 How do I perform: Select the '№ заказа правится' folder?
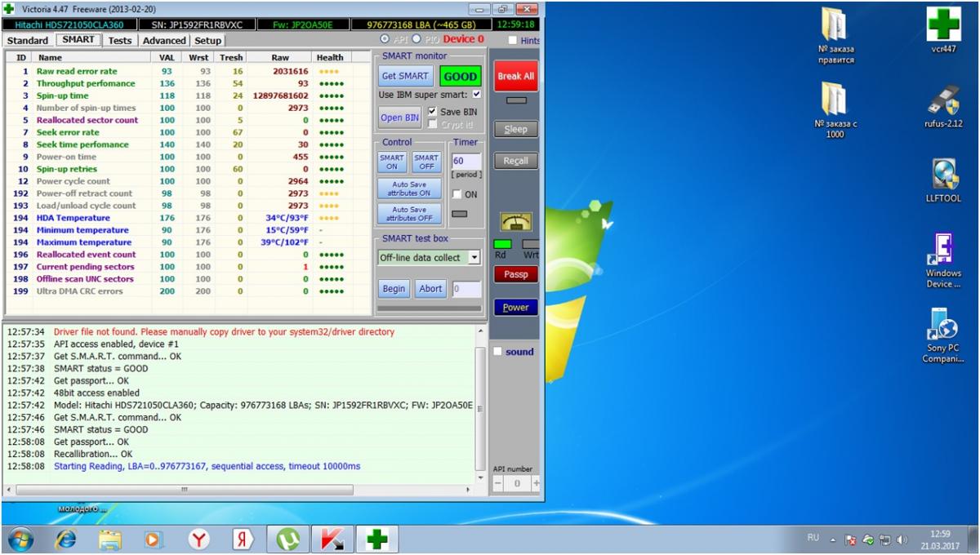pos(835,36)
